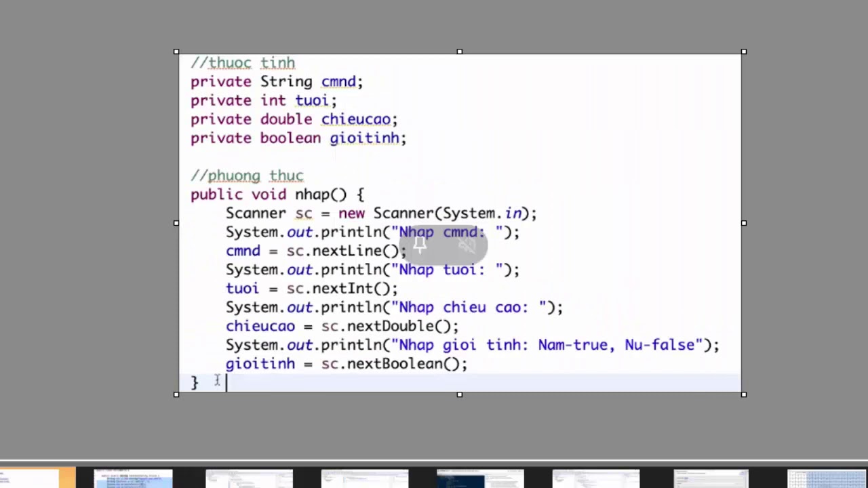This screenshot has height=488, width=868.
Task: Select the left-middle handle of the code image
Action: [176, 223]
